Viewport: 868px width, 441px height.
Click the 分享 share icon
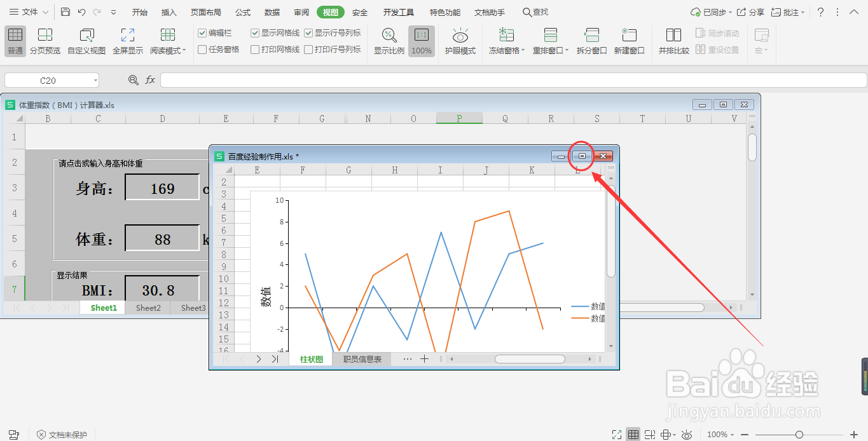click(x=741, y=12)
